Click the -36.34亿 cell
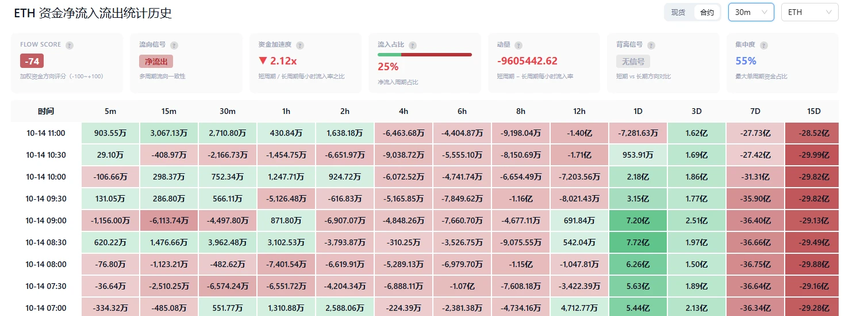This screenshot has width=868, height=316. (755, 308)
